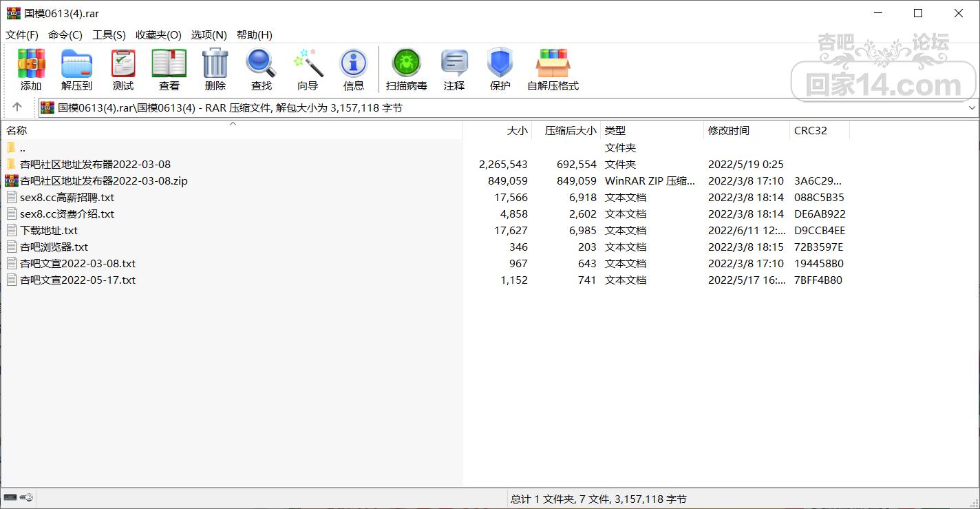Click the WinRAR ZIP 压缩 type cell
Image resolution: width=980 pixels, height=509 pixels.
650,180
